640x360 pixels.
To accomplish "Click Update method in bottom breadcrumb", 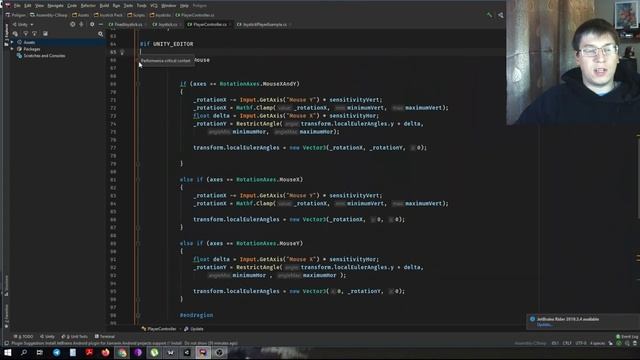I will click(193, 329).
